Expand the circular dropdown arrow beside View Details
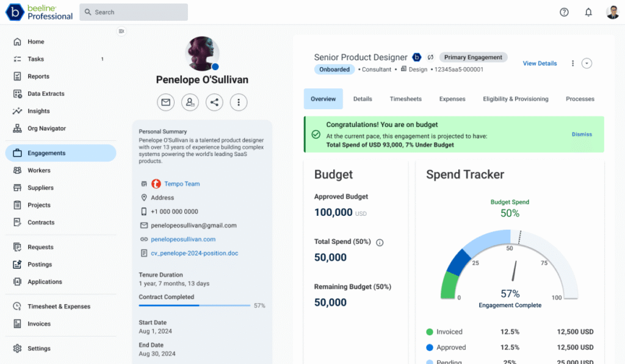Screen dimensions: 625x364 tap(587, 63)
